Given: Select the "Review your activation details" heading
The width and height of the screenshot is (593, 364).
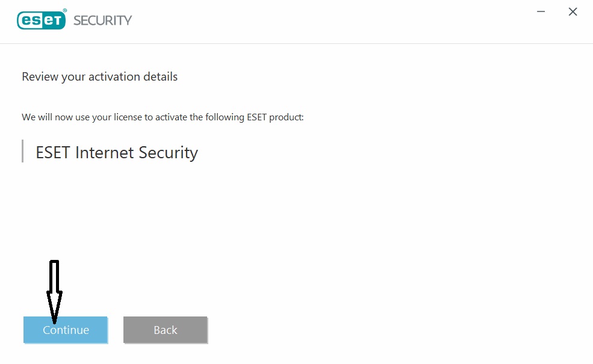Looking at the screenshot, I should [99, 77].
